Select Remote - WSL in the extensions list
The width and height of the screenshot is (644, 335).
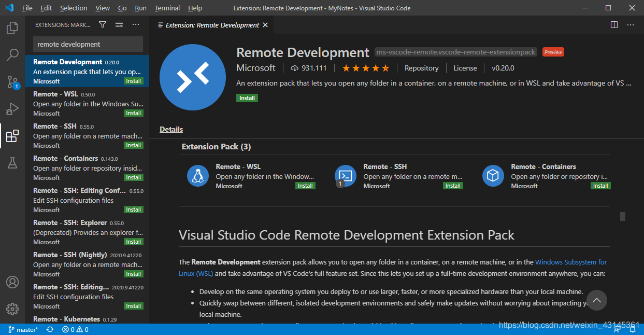tap(87, 103)
